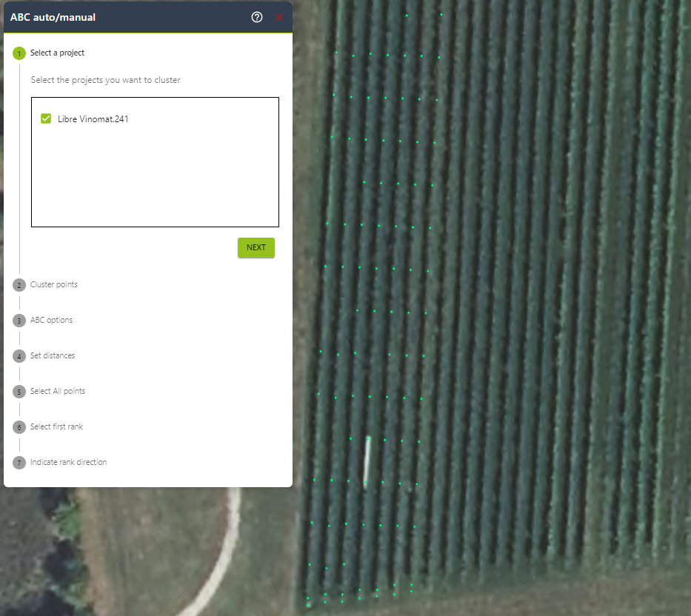Click the step 2 number circle
The image size is (691, 616).
coord(19,285)
